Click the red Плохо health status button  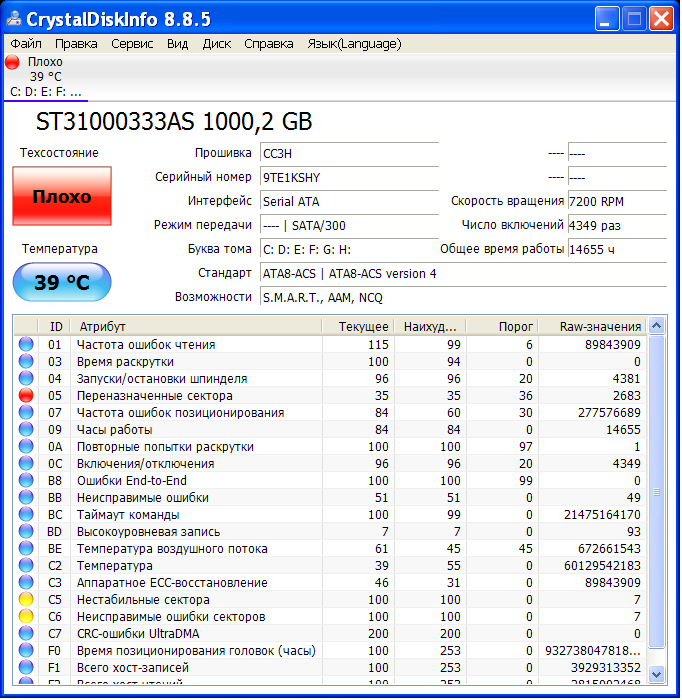[62, 196]
